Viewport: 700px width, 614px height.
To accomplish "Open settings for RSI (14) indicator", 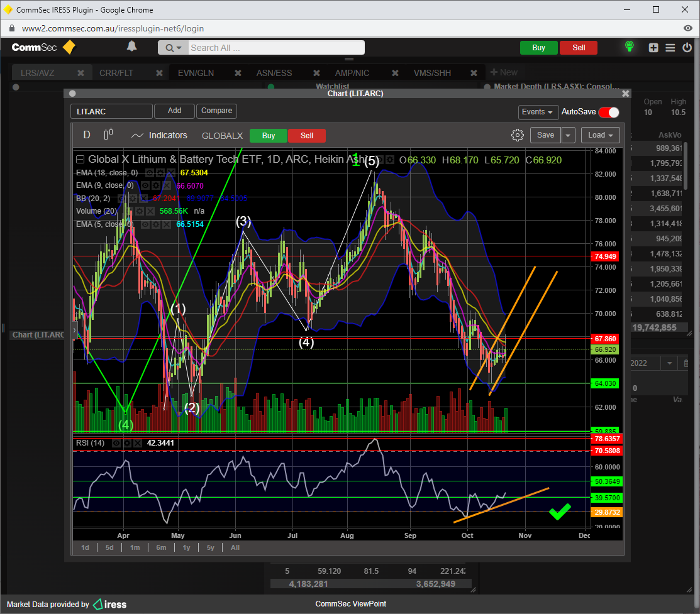I will tap(127, 443).
